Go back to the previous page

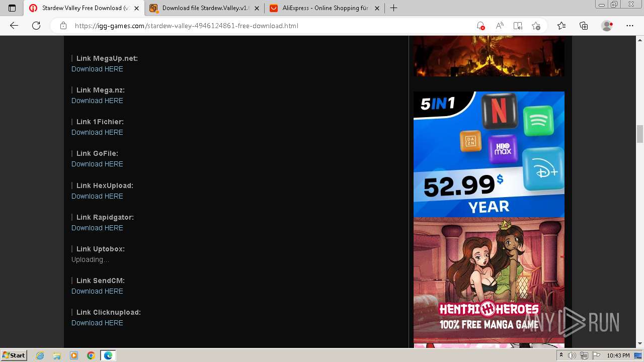[x=14, y=26]
